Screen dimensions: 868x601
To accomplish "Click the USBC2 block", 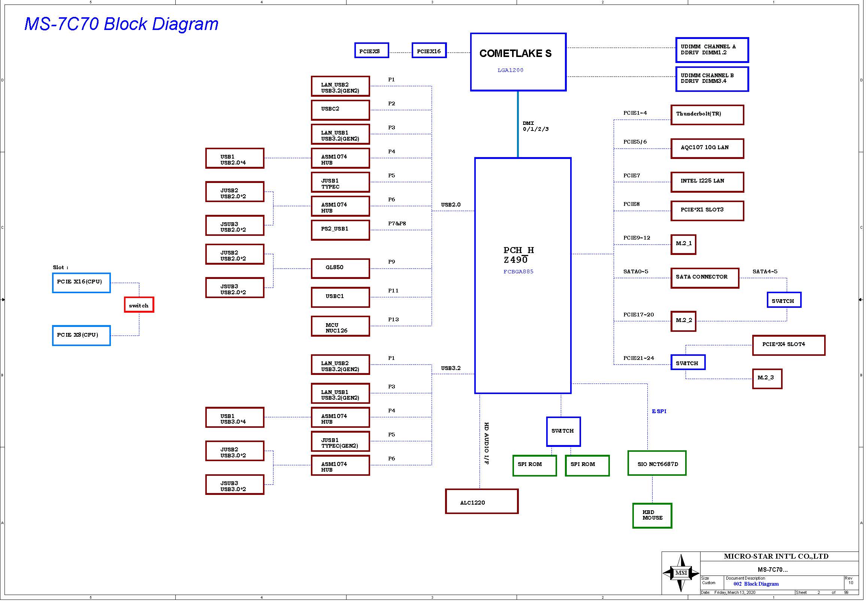I will tap(340, 110).
